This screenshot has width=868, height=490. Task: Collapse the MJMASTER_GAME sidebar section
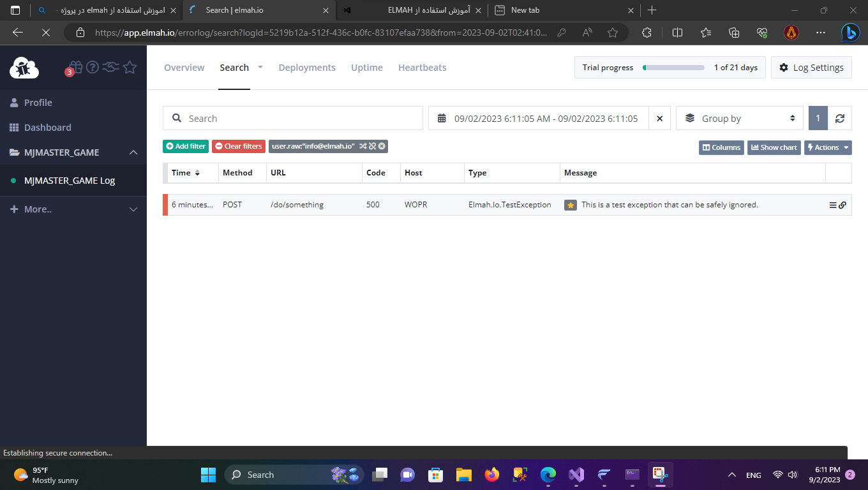(133, 152)
